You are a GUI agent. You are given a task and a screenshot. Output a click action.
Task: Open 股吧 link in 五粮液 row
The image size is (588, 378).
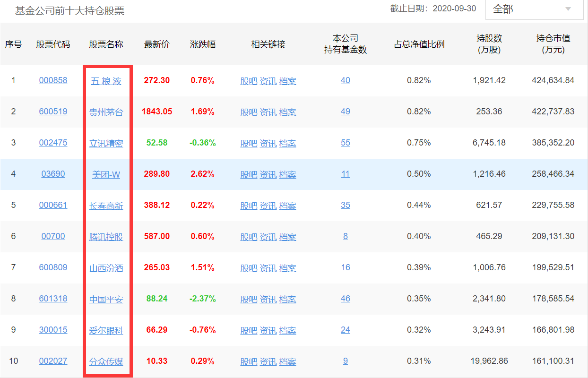click(249, 81)
